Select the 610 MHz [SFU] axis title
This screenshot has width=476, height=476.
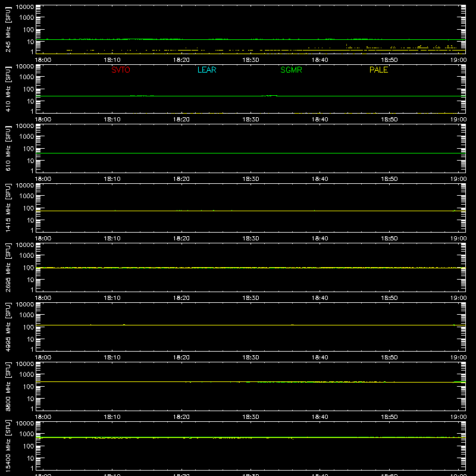pos(8,148)
